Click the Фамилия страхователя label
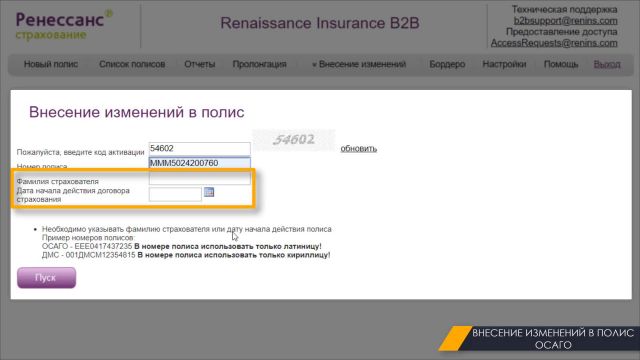The width and height of the screenshot is (640, 360). [x=58, y=181]
